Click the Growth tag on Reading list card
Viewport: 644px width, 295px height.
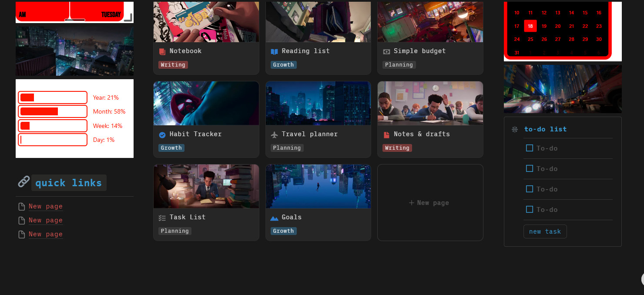283,65
